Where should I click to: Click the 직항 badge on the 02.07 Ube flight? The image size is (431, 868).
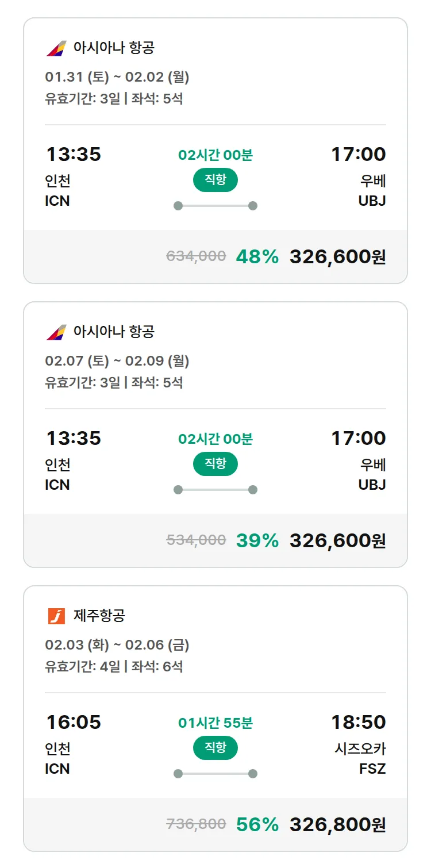pyautogui.click(x=215, y=464)
